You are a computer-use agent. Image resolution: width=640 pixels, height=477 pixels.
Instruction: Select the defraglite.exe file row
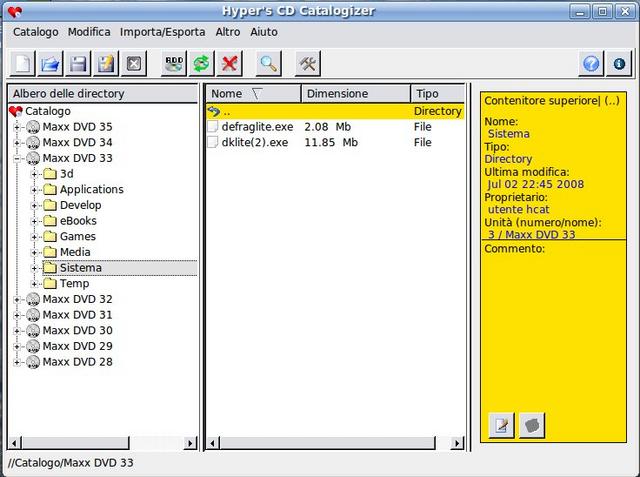click(x=335, y=127)
